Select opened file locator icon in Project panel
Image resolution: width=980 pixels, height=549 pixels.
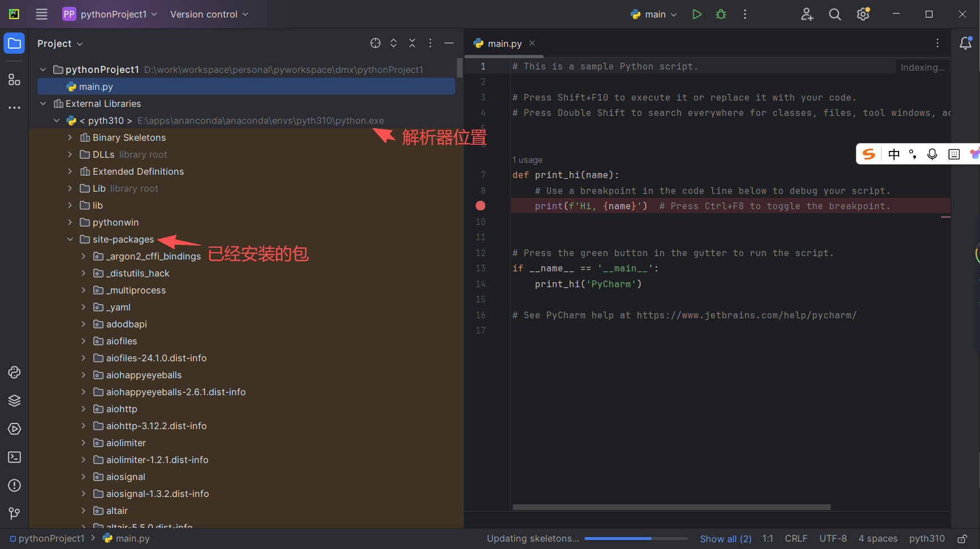click(375, 43)
